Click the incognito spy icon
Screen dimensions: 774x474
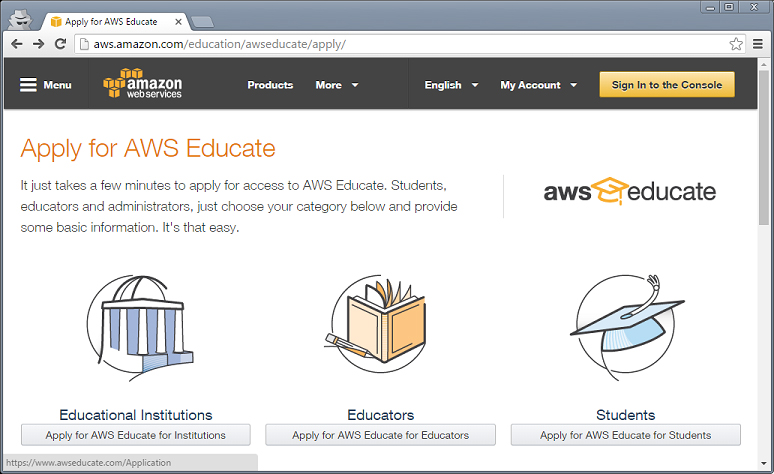click(x=21, y=20)
